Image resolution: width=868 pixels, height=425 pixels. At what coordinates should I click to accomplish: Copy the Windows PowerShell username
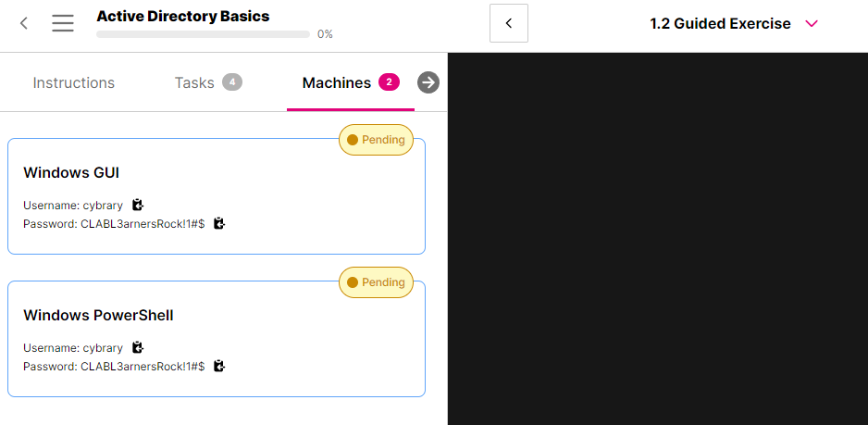138,347
